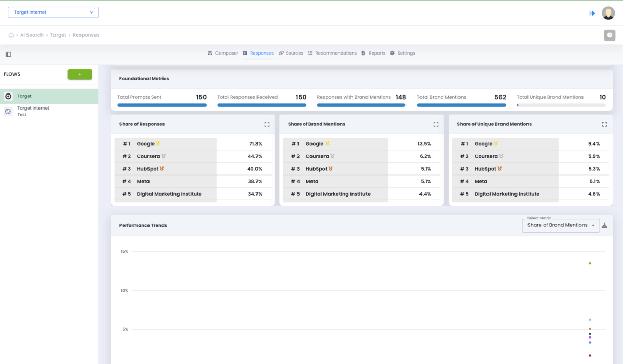
Task: Select Digital Marketing Institute in Share of Responses
Action: click(x=193, y=194)
